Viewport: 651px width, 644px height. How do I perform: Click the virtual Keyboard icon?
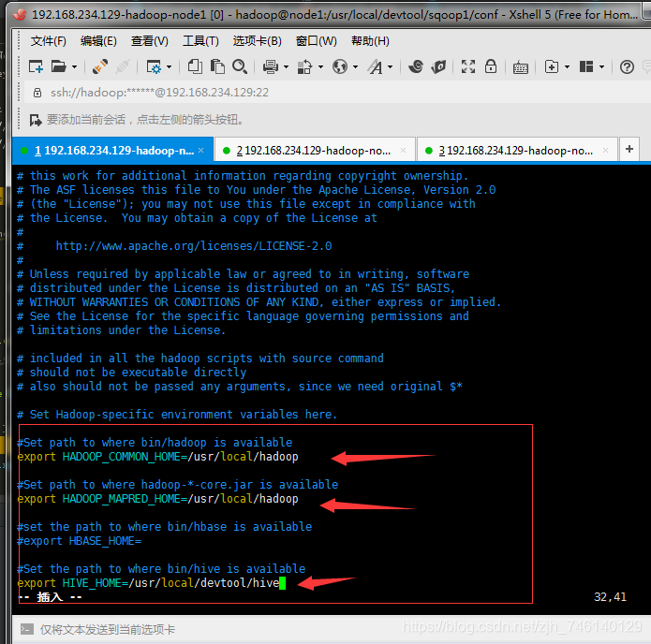[520, 66]
